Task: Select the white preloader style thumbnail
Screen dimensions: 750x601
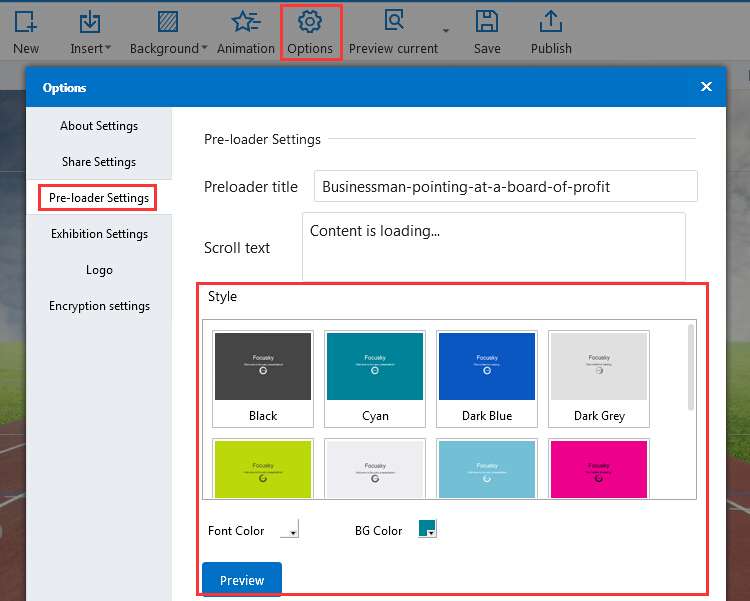Action: point(375,468)
